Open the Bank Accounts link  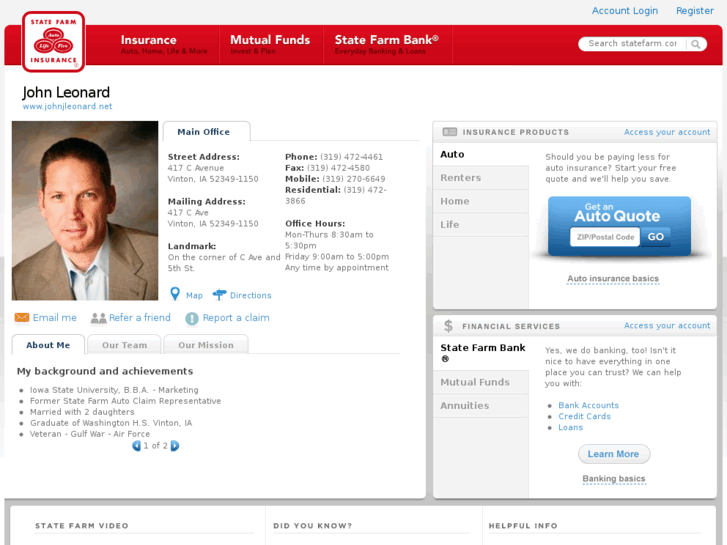click(588, 405)
